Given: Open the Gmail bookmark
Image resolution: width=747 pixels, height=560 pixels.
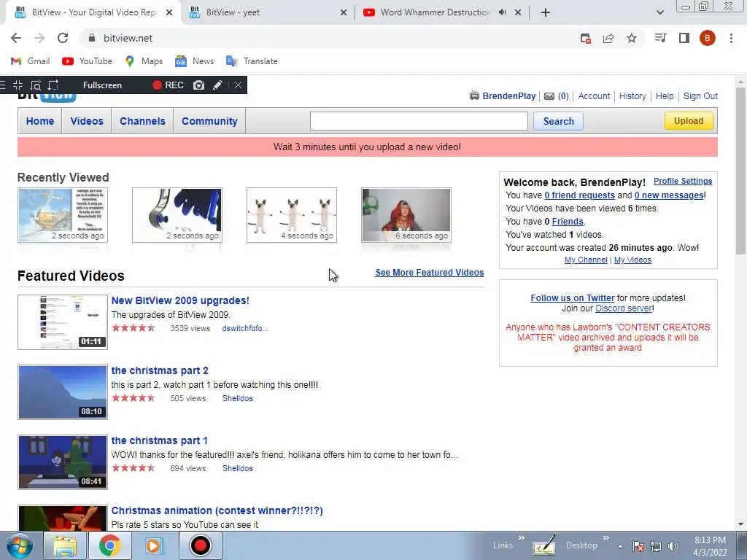Looking at the screenshot, I should point(31,61).
